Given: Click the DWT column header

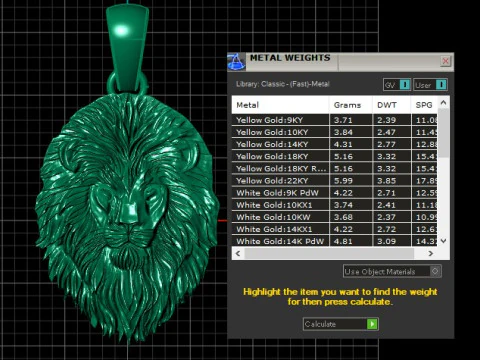Looking at the screenshot, I should pos(392,105).
